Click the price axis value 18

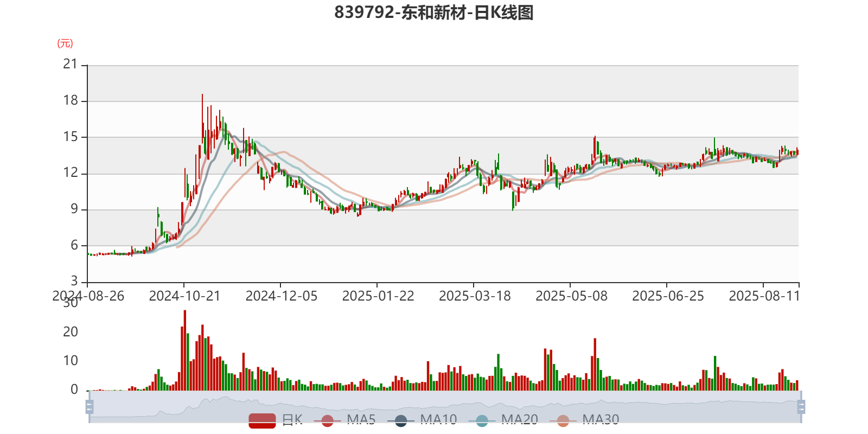tap(71, 101)
